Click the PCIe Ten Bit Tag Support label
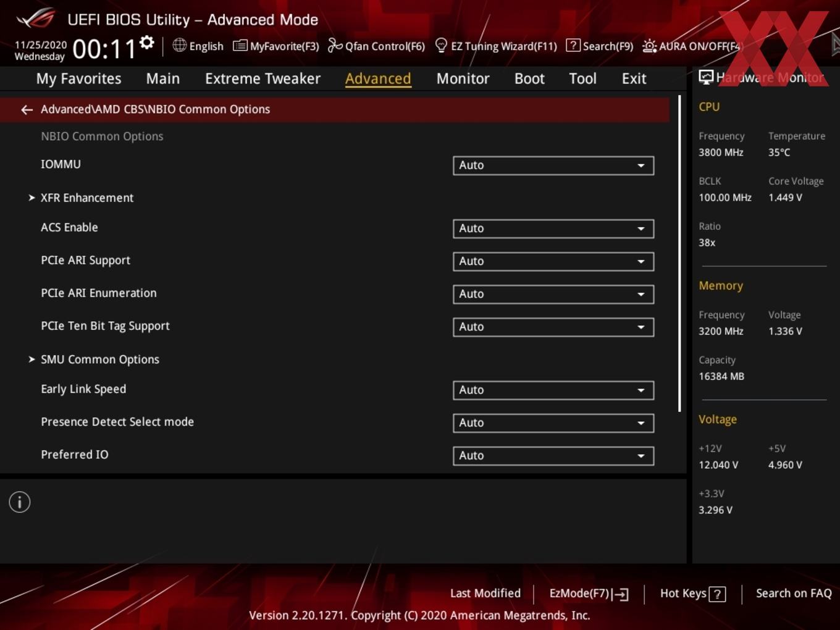The width and height of the screenshot is (840, 630). [105, 326]
